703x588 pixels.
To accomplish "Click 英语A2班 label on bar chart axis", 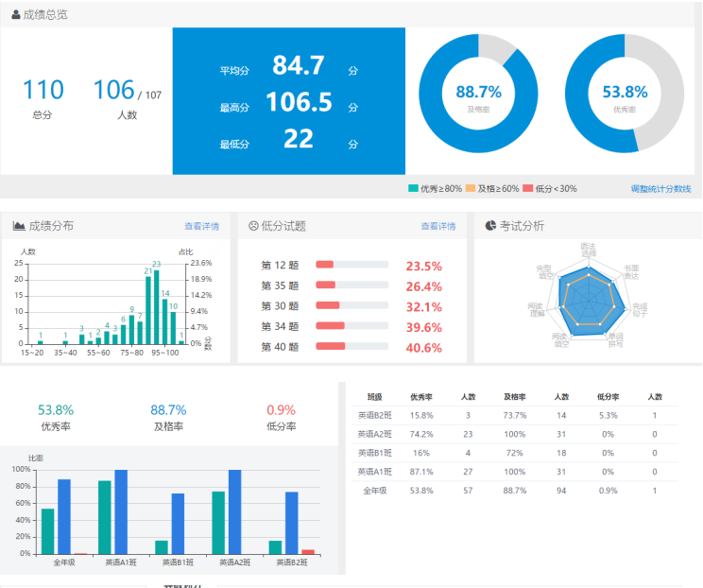I will (x=235, y=562).
